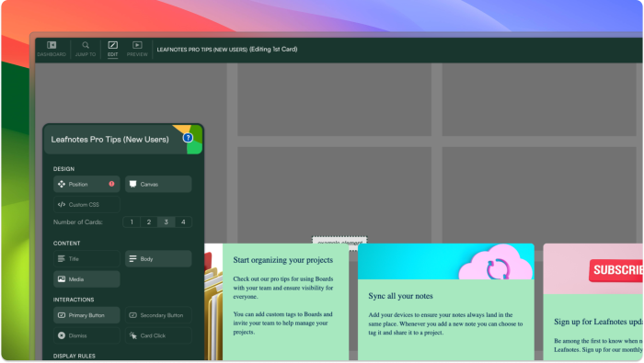Click the red Subscribe image
This screenshot has width=644, height=363.
coord(616,270)
